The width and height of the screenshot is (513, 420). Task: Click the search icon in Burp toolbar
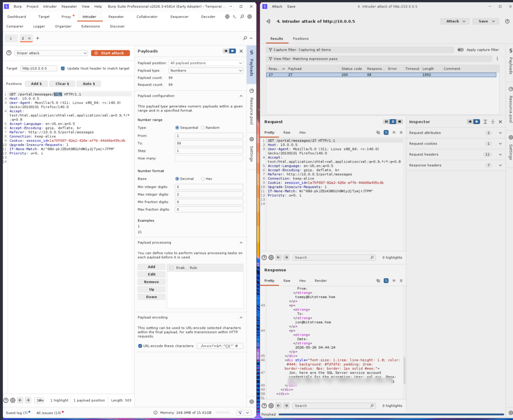click(x=242, y=17)
